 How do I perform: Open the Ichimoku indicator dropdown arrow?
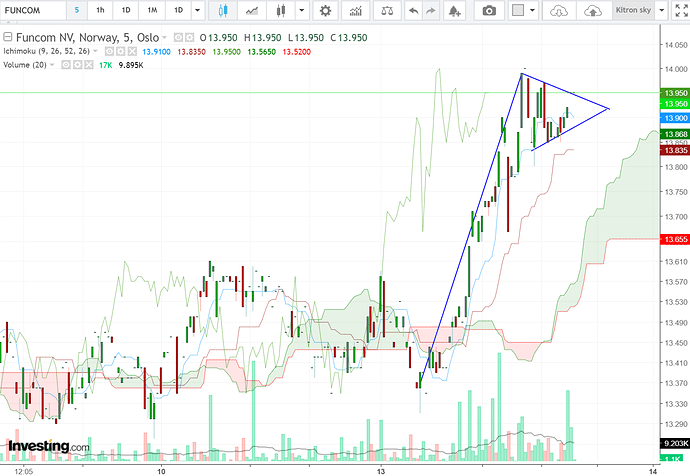(x=95, y=51)
